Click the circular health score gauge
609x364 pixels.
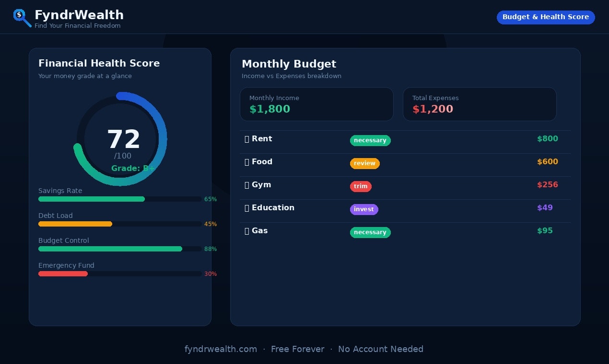(120, 138)
